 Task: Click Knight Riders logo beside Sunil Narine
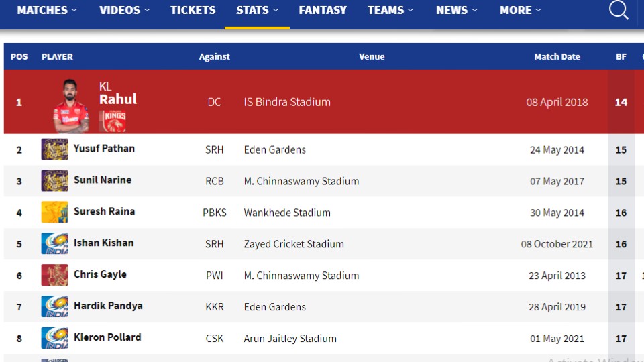(x=54, y=181)
